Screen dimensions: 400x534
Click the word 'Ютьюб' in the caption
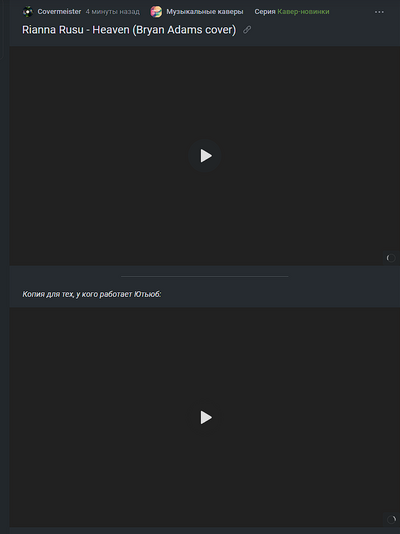(x=147, y=294)
